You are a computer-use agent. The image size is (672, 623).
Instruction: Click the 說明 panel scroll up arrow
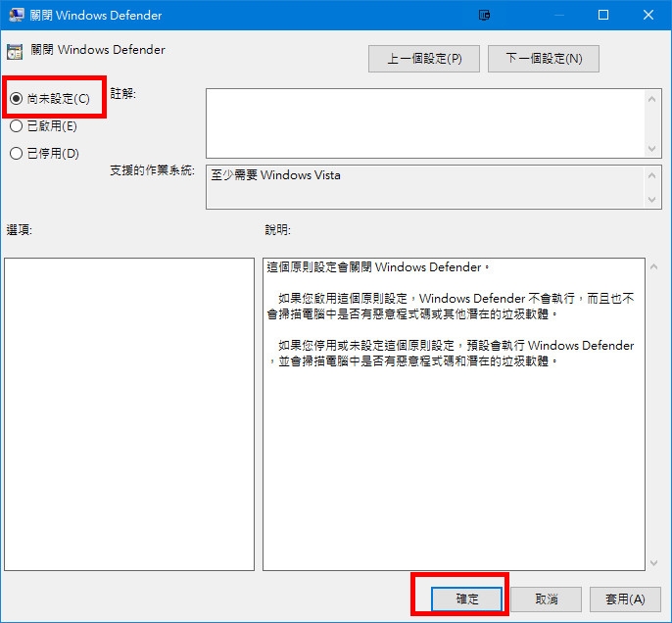[x=653, y=267]
